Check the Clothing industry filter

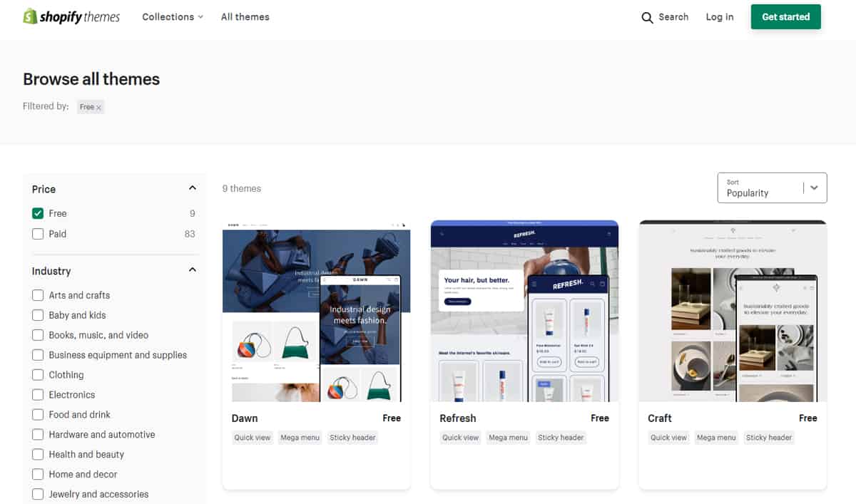pyautogui.click(x=38, y=375)
